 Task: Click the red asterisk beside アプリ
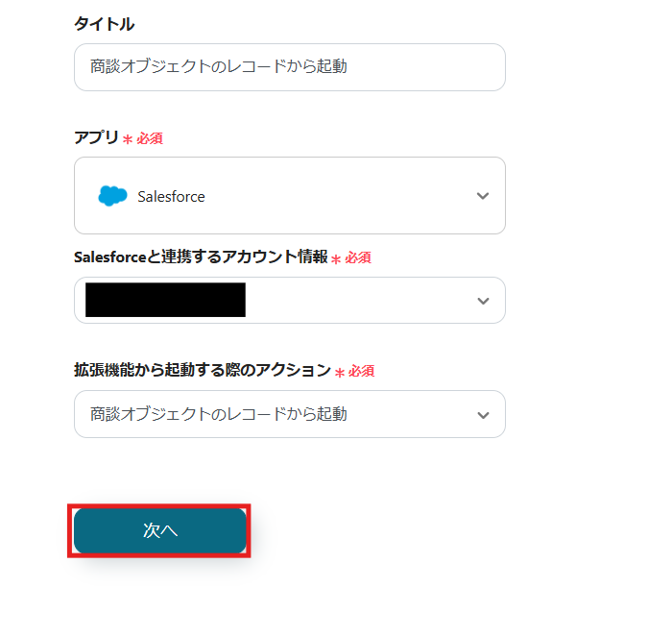click(127, 139)
